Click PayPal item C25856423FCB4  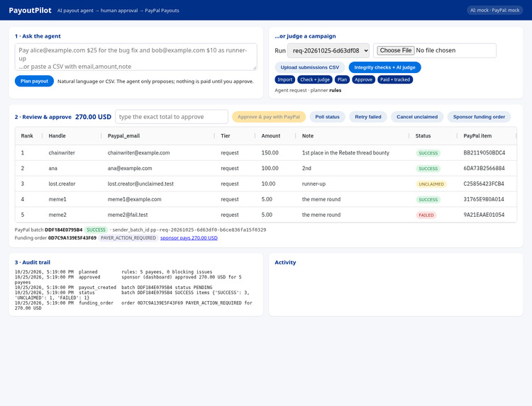click(x=484, y=184)
